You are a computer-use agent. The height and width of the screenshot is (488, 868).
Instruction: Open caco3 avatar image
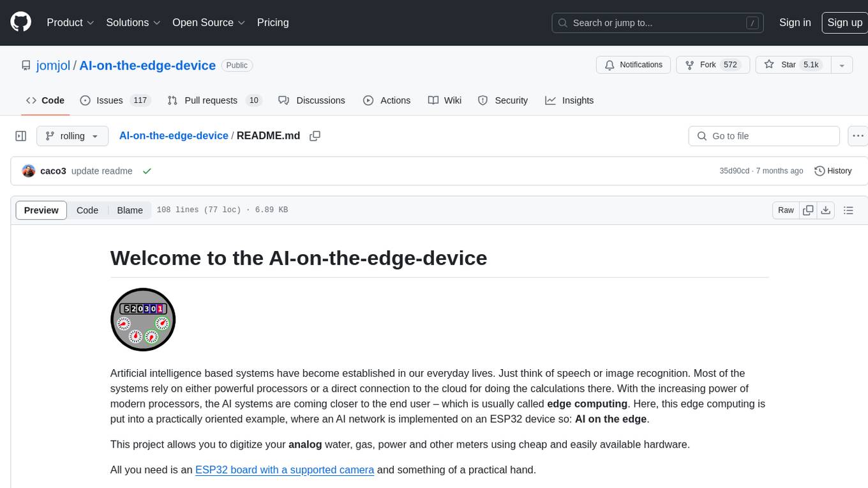[x=28, y=171]
